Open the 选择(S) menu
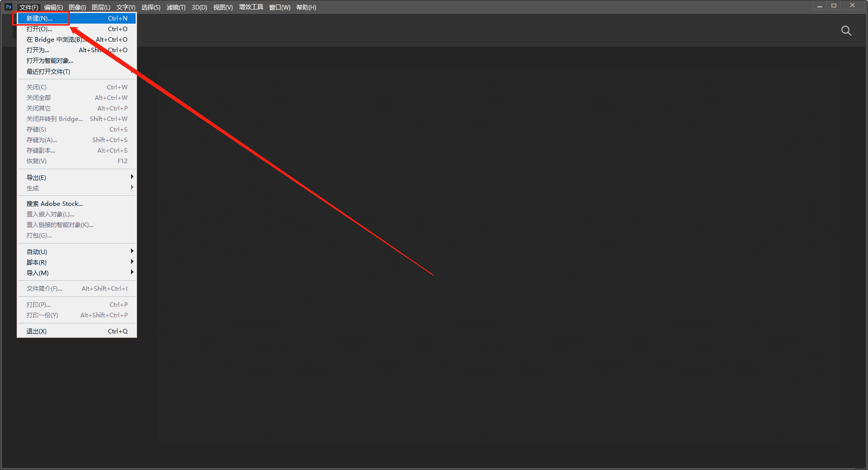Viewport: 868px width, 470px height. pos(151,7)
